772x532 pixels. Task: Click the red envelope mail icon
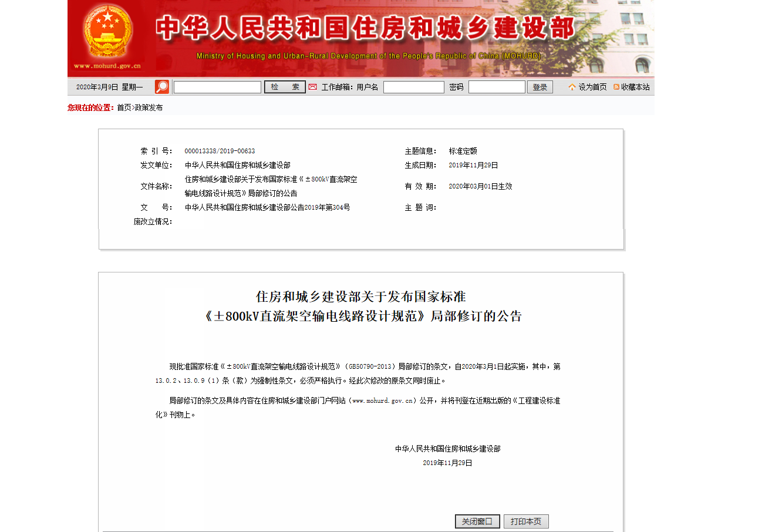[313, 87]
